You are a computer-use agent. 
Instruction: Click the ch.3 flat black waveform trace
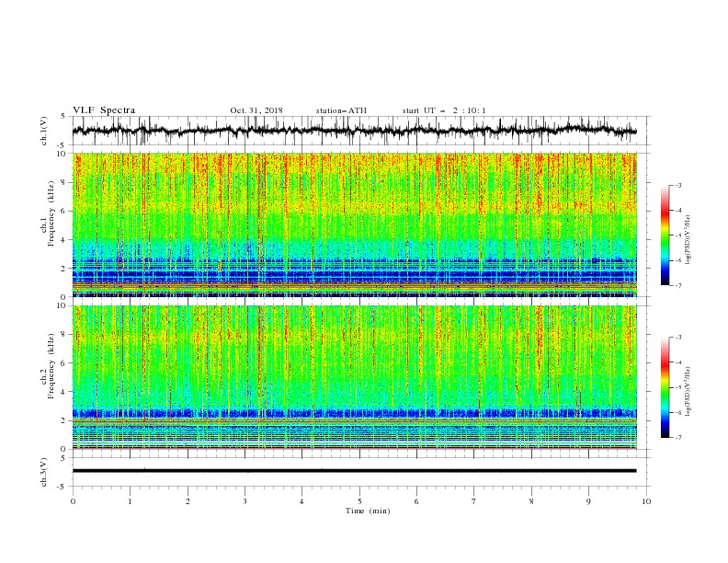(354, 471)
